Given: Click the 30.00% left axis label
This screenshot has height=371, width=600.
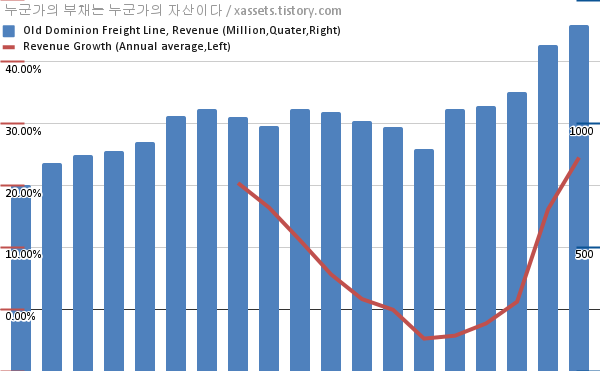Looking at the screenshot, I should pyautogui.click(x=23, y=131).
